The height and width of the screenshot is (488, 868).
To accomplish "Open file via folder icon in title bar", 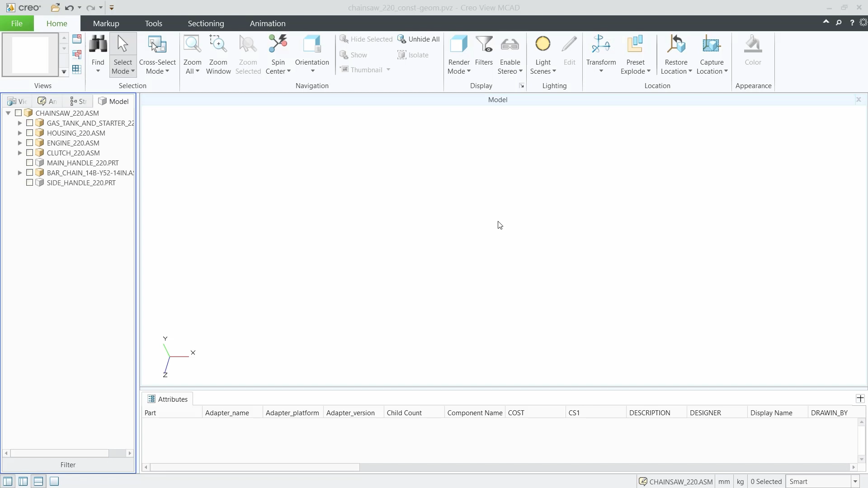I will (55, 8).
